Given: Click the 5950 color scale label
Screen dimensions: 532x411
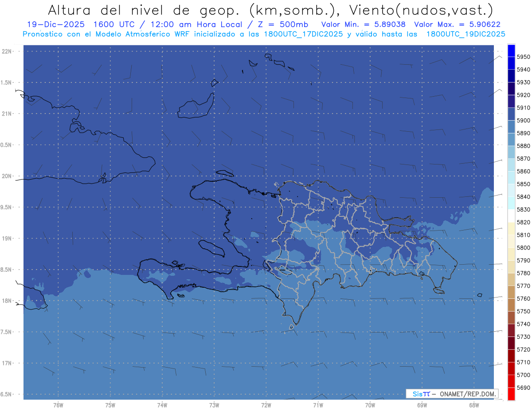Looking at the screenshot, I should click(x=523, y=57).
